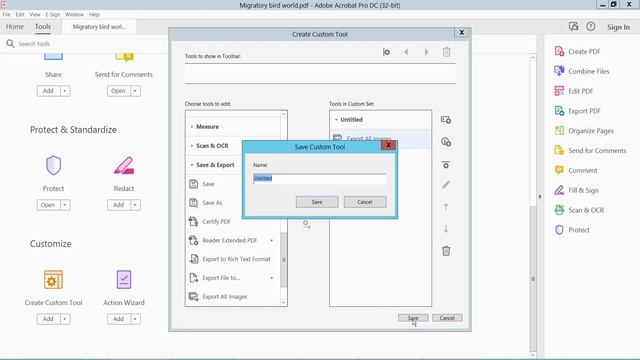Collapse the right pane arrow handle

pyautogui.click(x=540, y=196)
